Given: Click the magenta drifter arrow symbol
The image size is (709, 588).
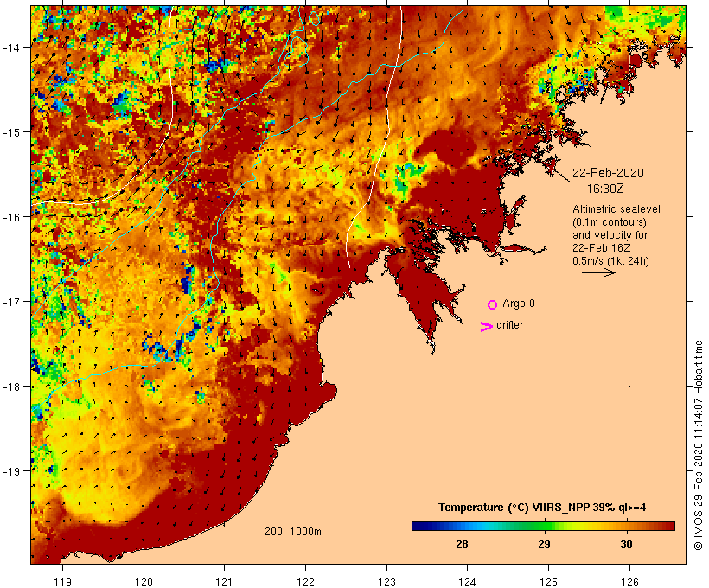Looking at the screenshot, I should (487, 327).
